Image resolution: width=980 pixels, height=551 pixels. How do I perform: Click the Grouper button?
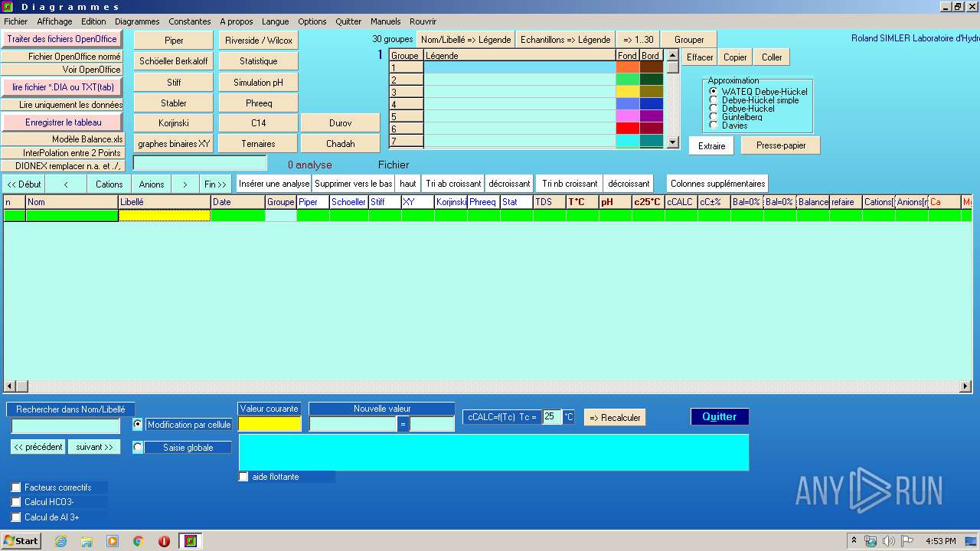click(689, 40)
